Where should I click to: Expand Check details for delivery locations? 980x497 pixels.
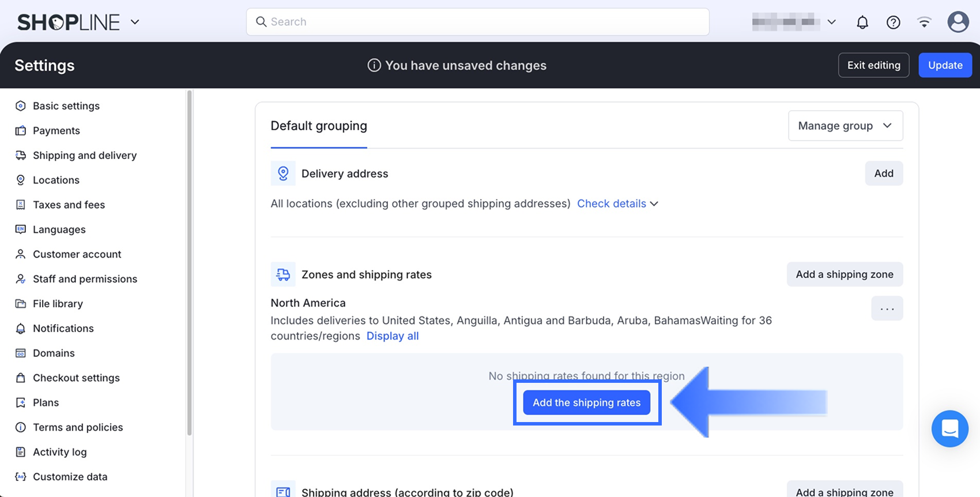tap(617, 204)
